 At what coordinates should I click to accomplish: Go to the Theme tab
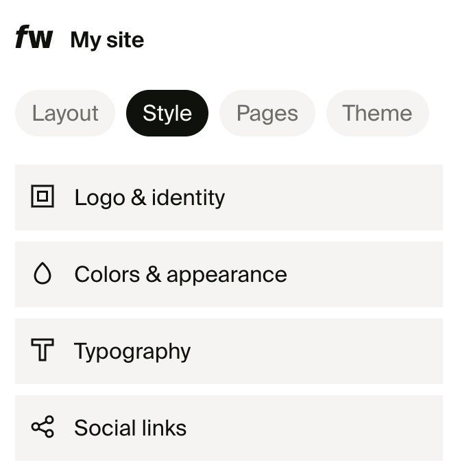coord(378,113)
